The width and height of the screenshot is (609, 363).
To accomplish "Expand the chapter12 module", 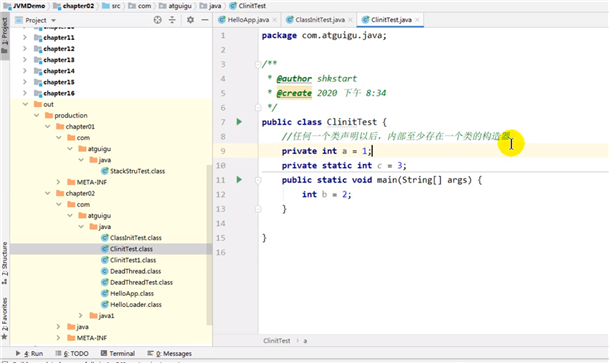I will coord(25,49).
